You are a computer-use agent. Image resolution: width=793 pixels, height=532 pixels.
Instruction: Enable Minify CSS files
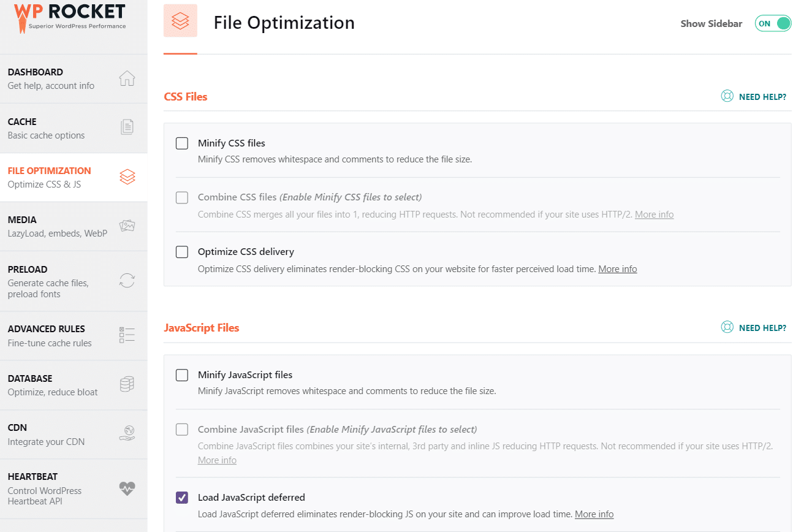click(181, 143)
